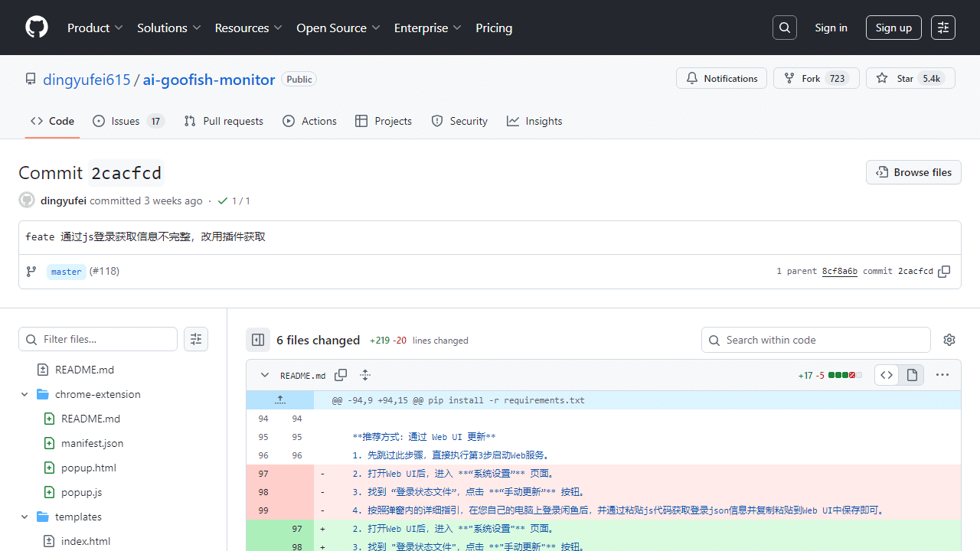This screenshot has height=551, width=980.
Task: Open dingyufei615 owner profile link
Action: pos(87,80)
